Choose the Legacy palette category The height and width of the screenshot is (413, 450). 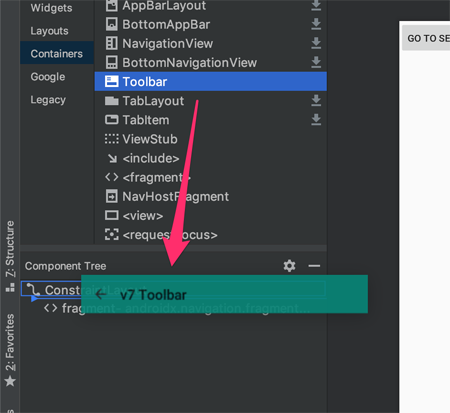coord(48,100)
